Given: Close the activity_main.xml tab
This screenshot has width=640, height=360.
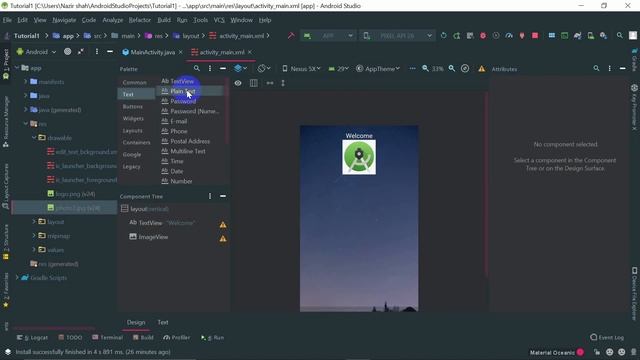Looking at the screenshot, I should pyautogui.click(x=249, y=52).
